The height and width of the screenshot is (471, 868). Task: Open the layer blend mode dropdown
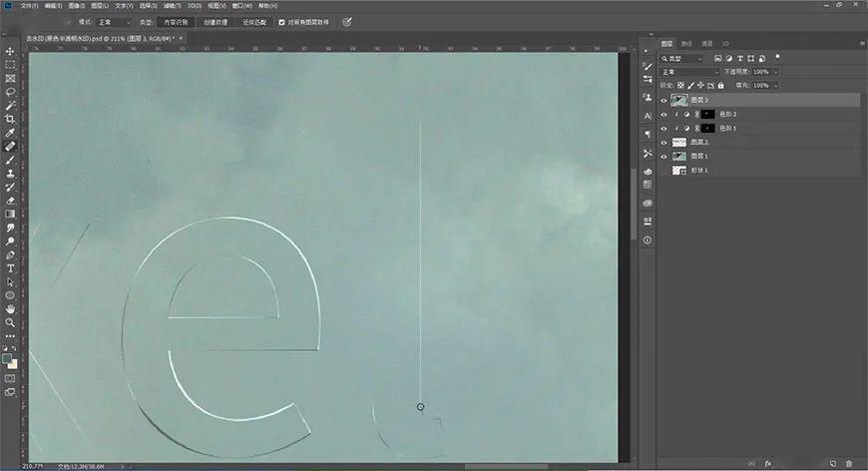[689, 72]
